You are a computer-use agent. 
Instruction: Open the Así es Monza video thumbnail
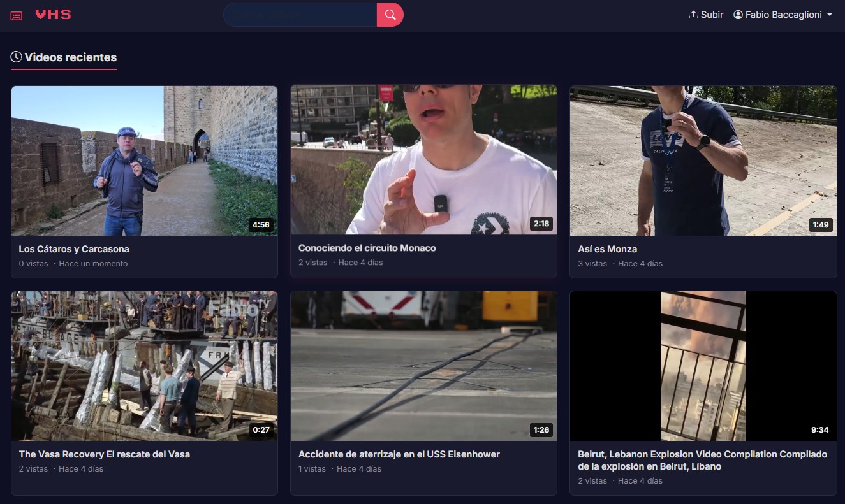tap(703, 161)
